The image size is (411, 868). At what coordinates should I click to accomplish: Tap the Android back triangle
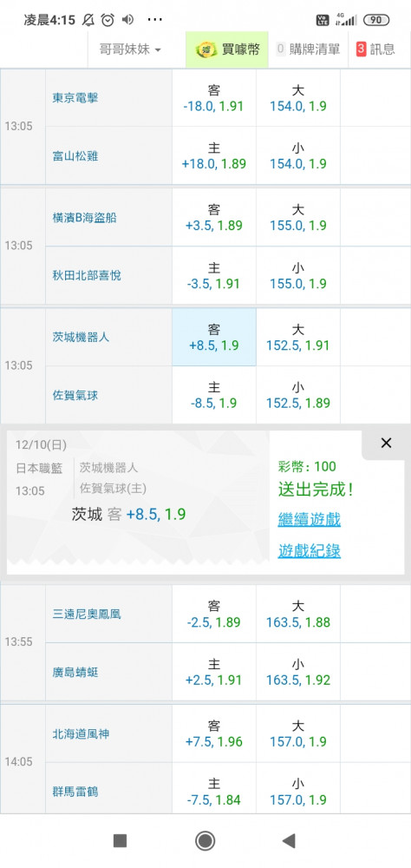tap(288, 841)
